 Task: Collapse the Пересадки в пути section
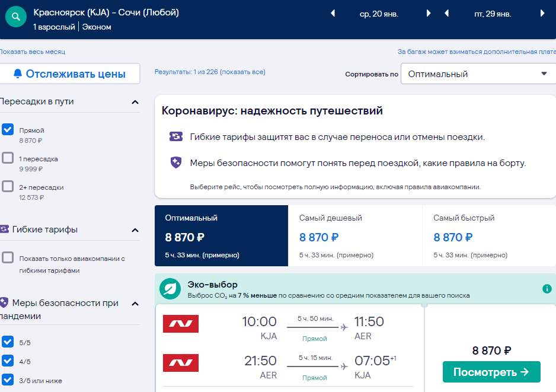(135, 102)
